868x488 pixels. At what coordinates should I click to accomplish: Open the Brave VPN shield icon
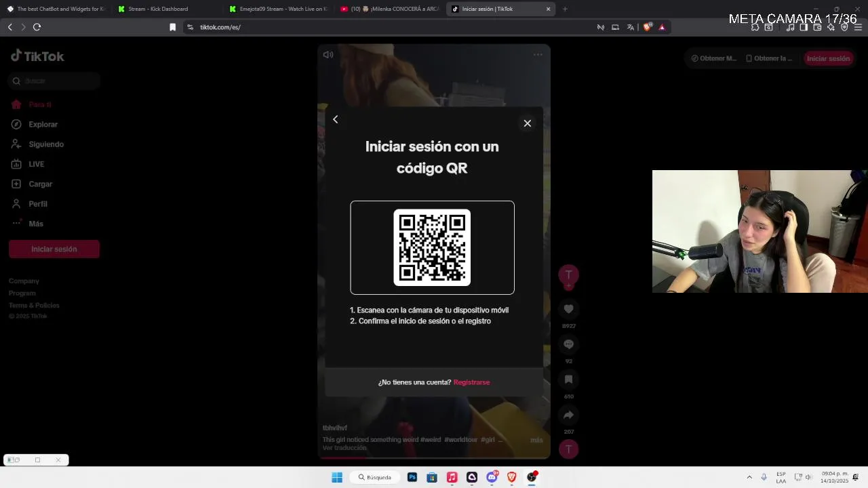[844, 27]
